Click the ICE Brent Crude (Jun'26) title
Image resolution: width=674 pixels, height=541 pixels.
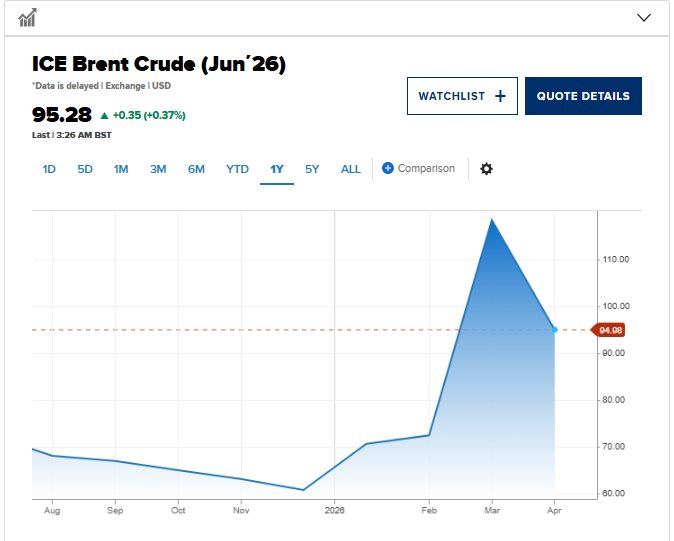tap(159, 65)
